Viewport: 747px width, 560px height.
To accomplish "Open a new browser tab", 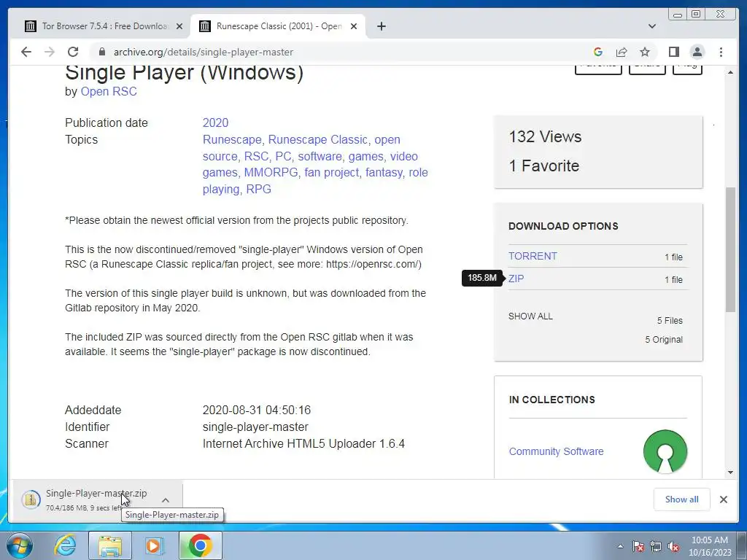I will tap(381, 26).
